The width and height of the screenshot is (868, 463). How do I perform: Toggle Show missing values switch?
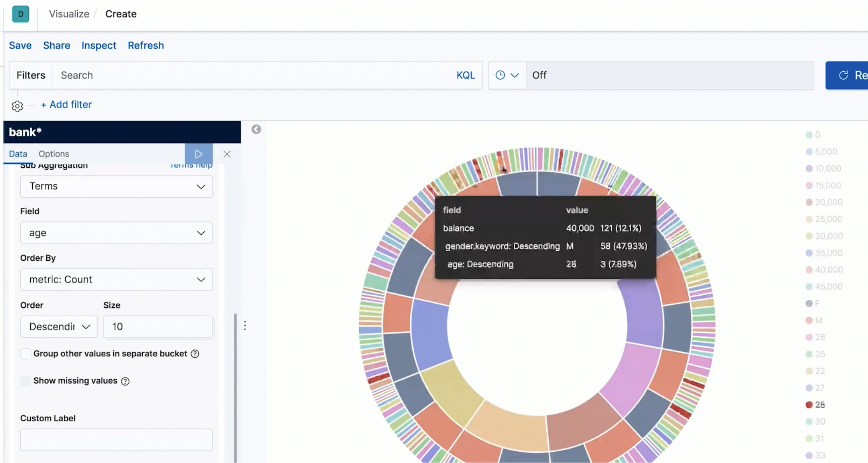(26, 381)
